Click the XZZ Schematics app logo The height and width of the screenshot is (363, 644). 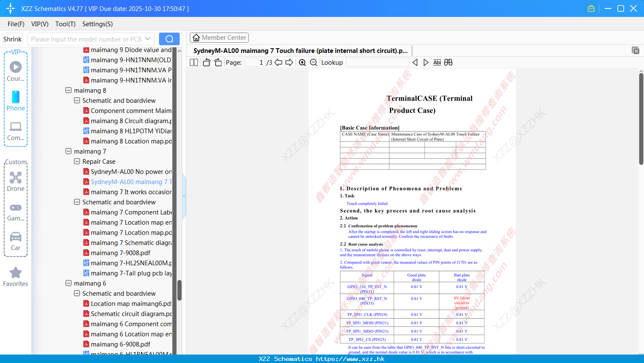pyautogui.click(x=11, y=8)
